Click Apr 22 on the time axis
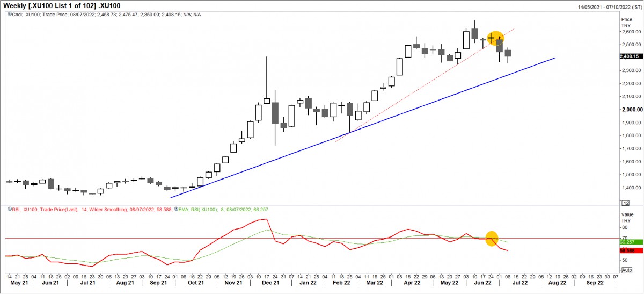 click(x=411, y=282)
